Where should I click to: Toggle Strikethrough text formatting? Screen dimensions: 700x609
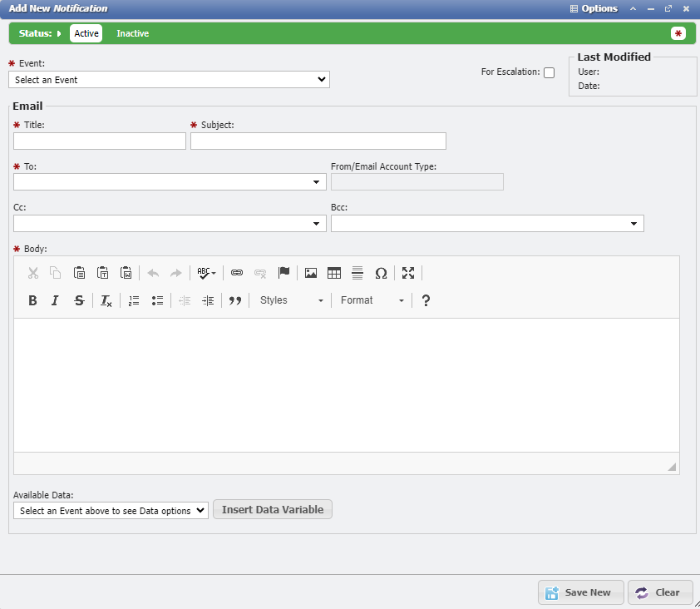79,300
